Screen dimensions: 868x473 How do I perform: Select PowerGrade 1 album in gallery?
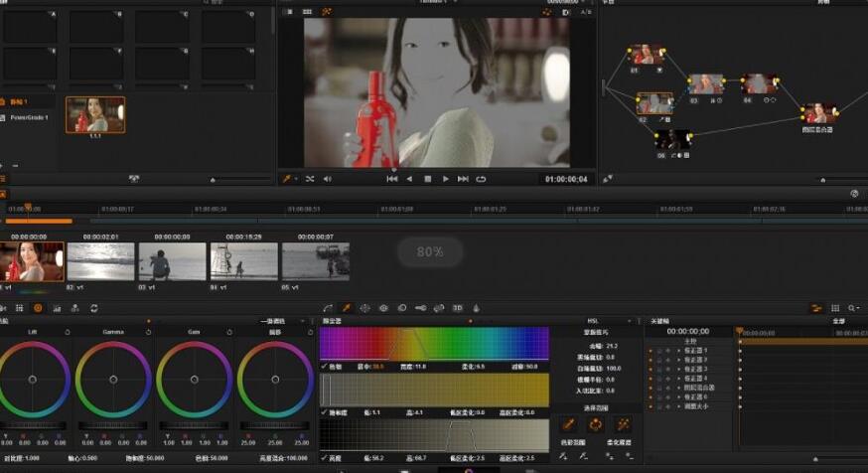[29, 117]
